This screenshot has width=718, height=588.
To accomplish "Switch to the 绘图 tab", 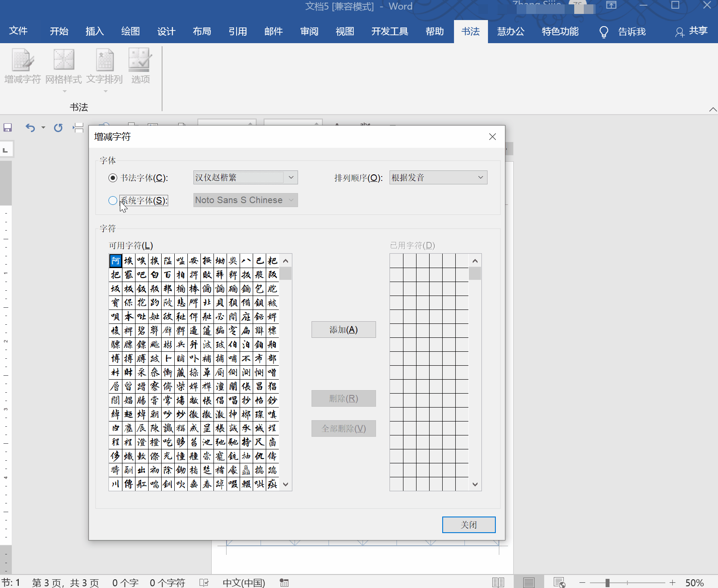I will [130, 31].
